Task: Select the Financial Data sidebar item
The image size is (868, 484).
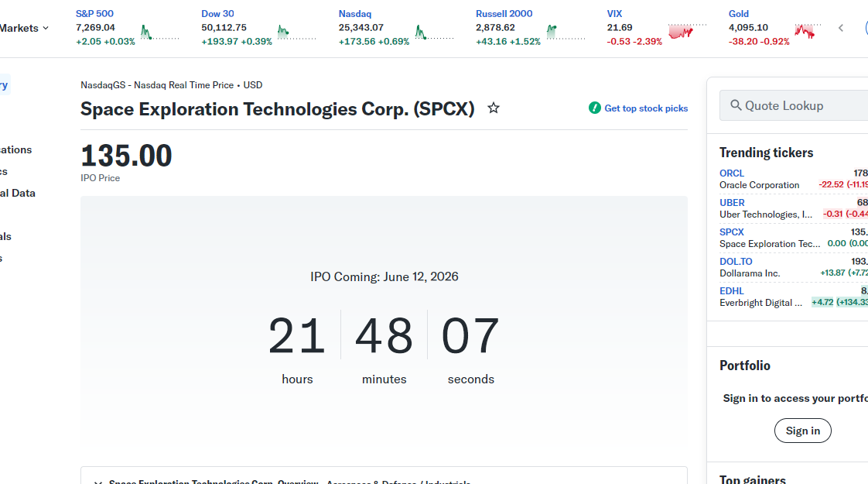Action: pos(18,193)
